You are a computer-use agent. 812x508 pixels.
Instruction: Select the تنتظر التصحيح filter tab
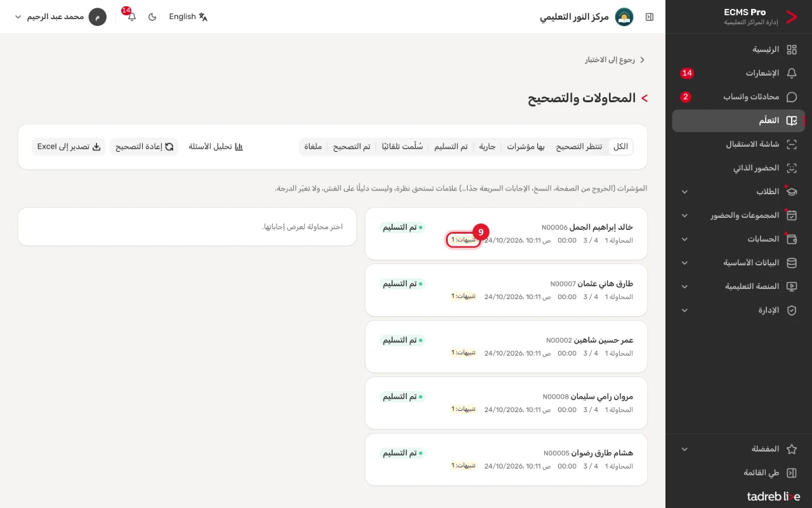coord(579,147)
